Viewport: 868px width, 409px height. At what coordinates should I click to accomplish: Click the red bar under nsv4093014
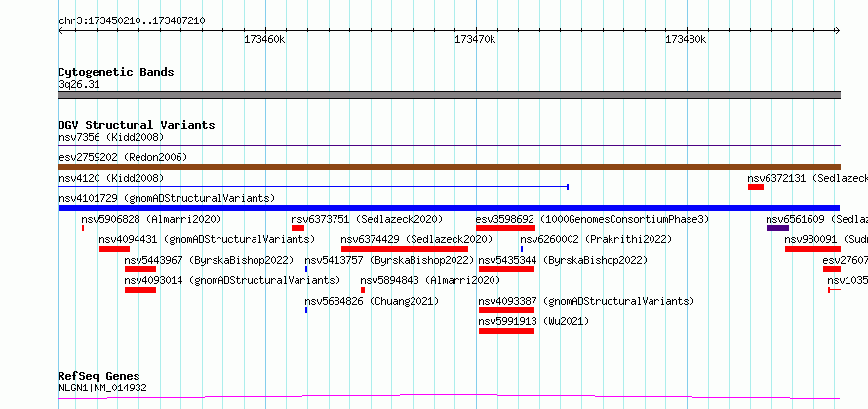click(140, 290)
